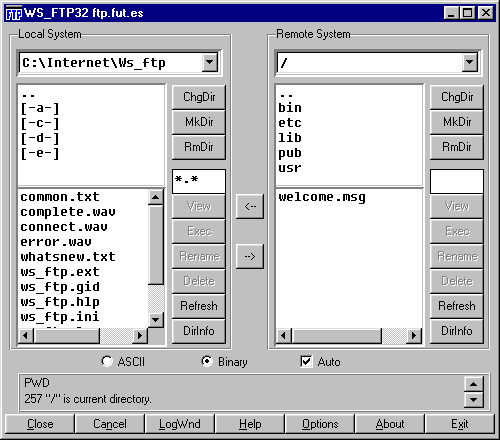Select local file ws_ftp.gid
The width and height of the screenshot is (500, 440).
tap(60, 287)
